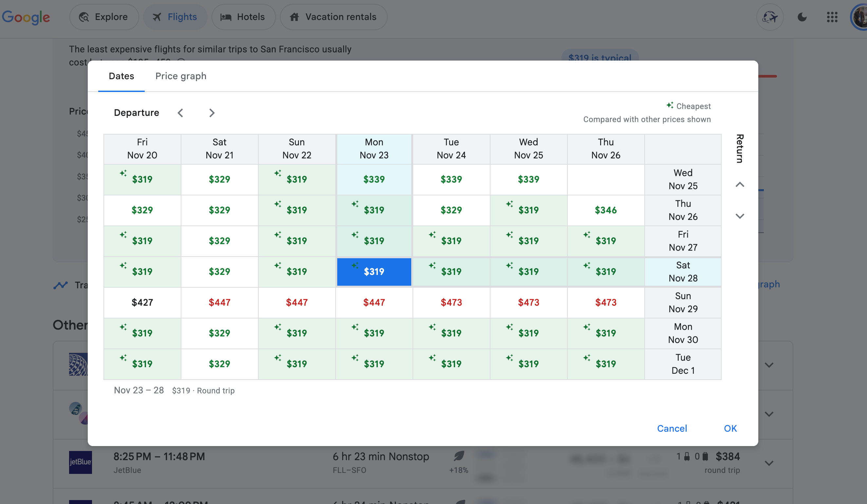The image size is (867, 504).
Task: Pick $473 Tue Nov 24 to Nov 29
Action: pyautogui.click(x=451, y=302)
